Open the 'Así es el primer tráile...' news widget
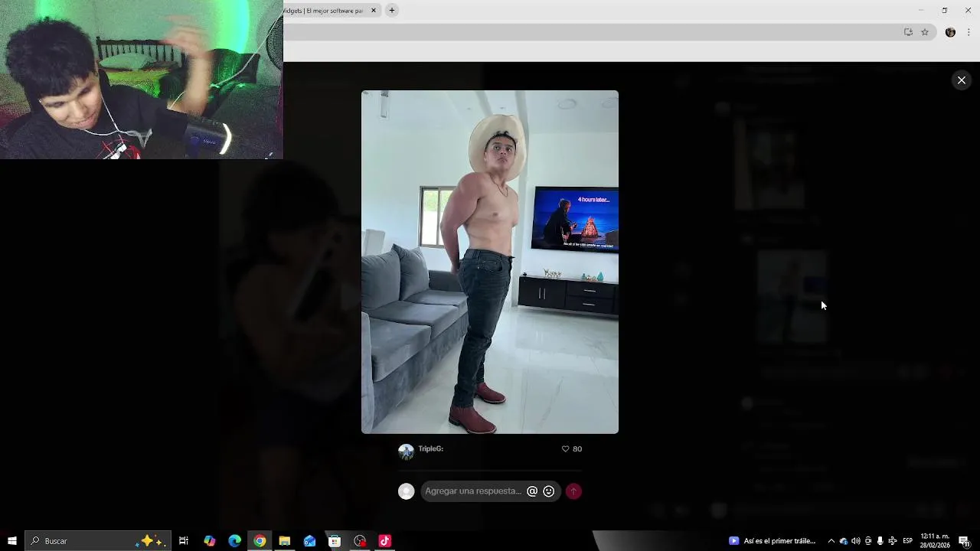Image resolution: width=980 pixels, height=551 pixels. tap(773, 541)
